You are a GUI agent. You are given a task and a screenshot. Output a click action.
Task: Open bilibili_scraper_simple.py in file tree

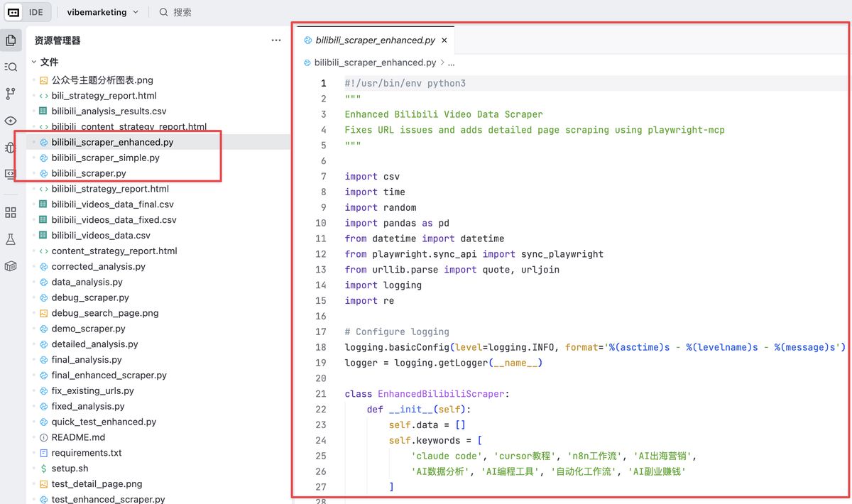point(105,158)
